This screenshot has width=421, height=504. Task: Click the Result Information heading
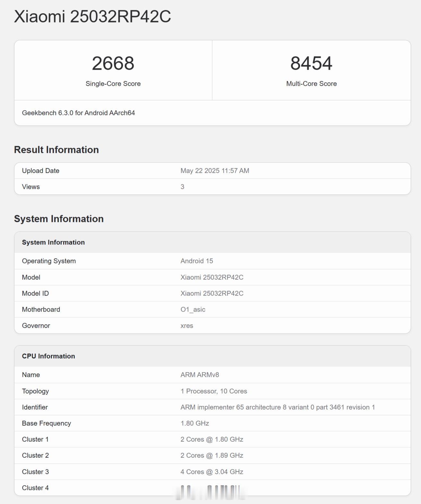56,150
